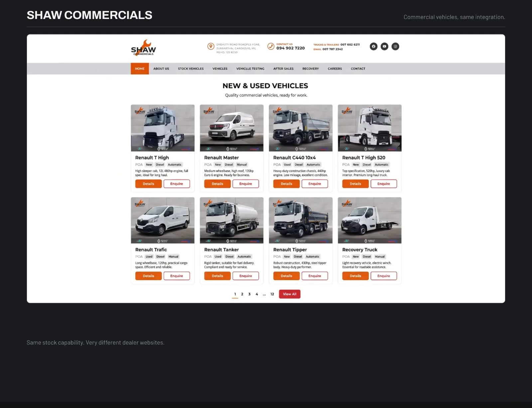532x408 pixels.
Task: Go to pagination page 4
Action: point(257,294)
